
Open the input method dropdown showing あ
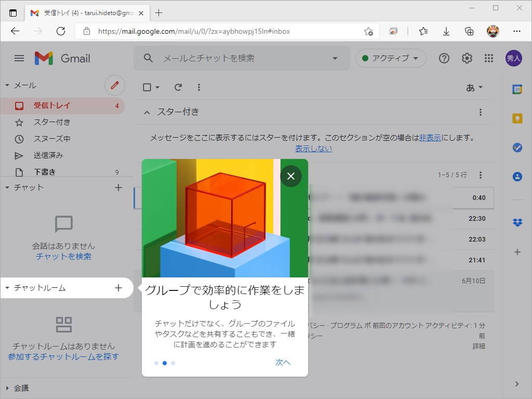[x=473, y=87]
